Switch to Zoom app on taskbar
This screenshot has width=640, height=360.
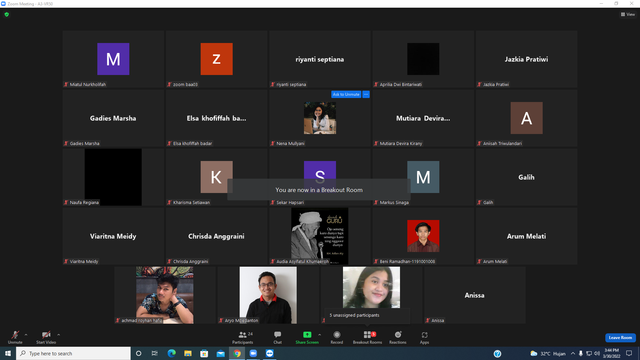[253, 353]
